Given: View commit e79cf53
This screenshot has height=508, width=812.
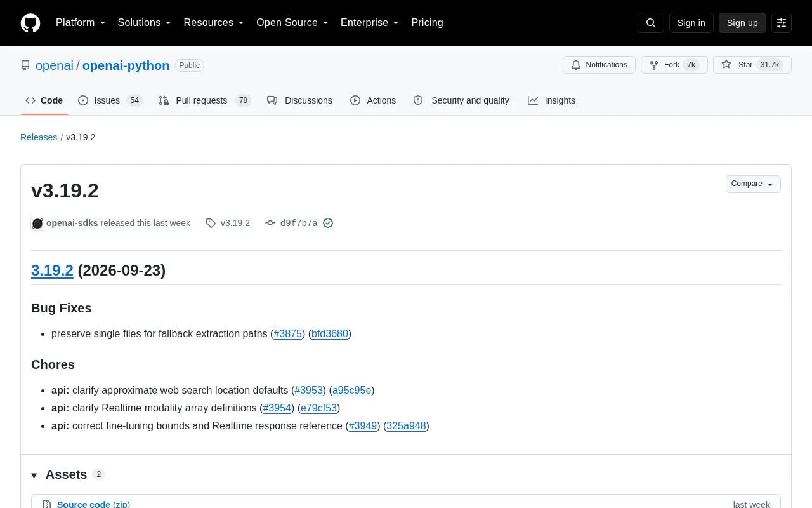Looking at the screenshot, I should click(x=319, y=408).
